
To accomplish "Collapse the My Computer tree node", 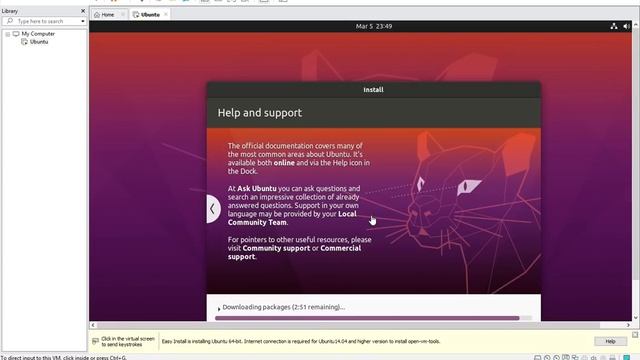I will tap(7, 34).
